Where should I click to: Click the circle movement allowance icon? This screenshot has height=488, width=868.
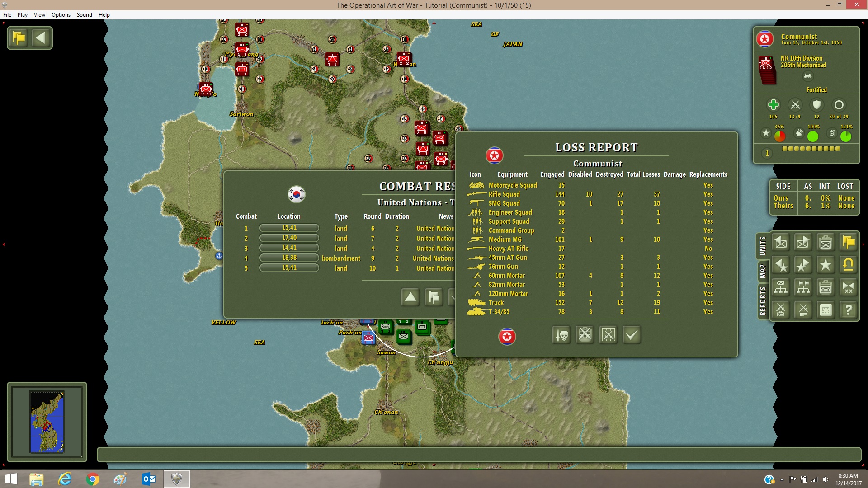[x=839, y=105]
